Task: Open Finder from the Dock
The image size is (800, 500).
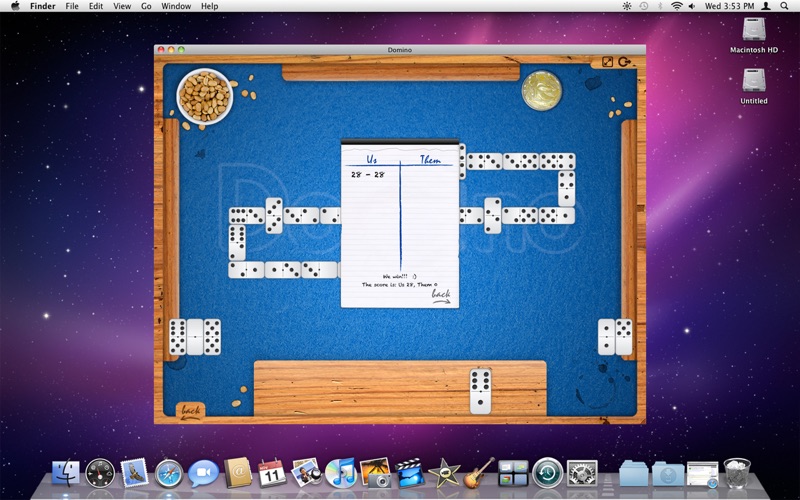Action: (66, 473)
